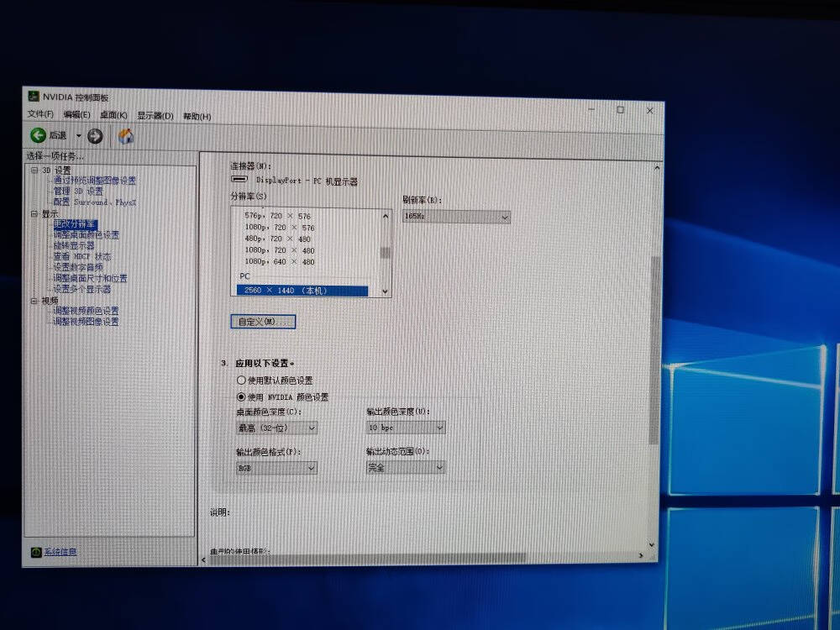Image resolution: width=840 pixels, height=630 pixels.
Task: Select resolution 1080p, 720 × 480
Action: [280, 250]
